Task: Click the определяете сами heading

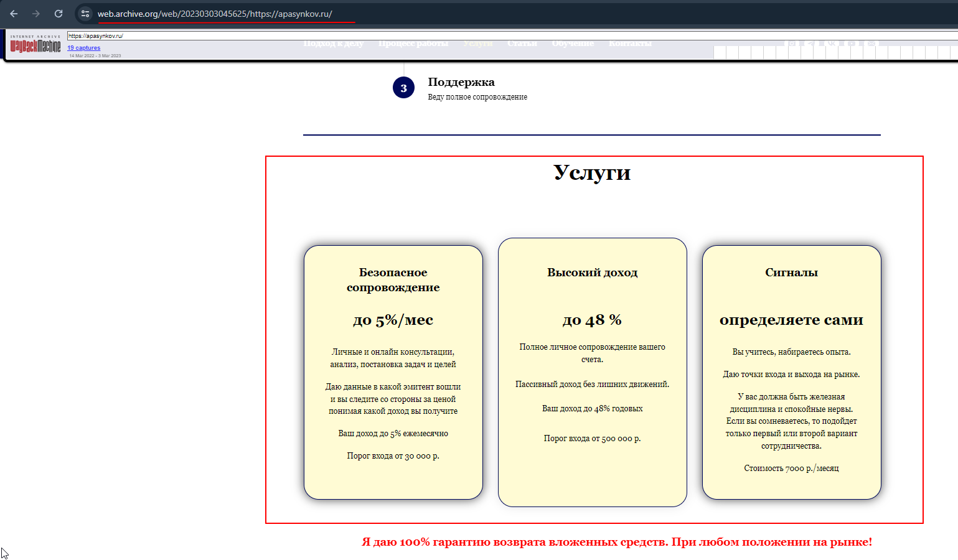Action: click(792, 320)
